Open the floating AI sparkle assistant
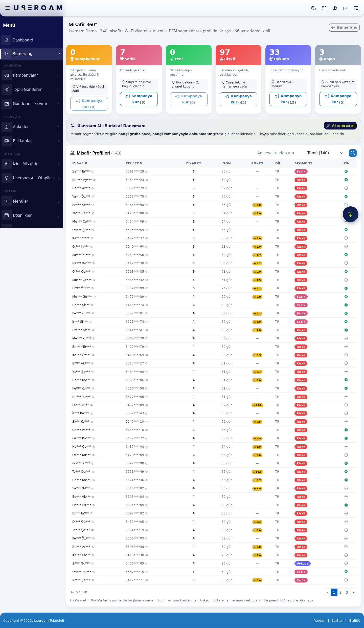 pyautogui.click(x=350, y=214)
